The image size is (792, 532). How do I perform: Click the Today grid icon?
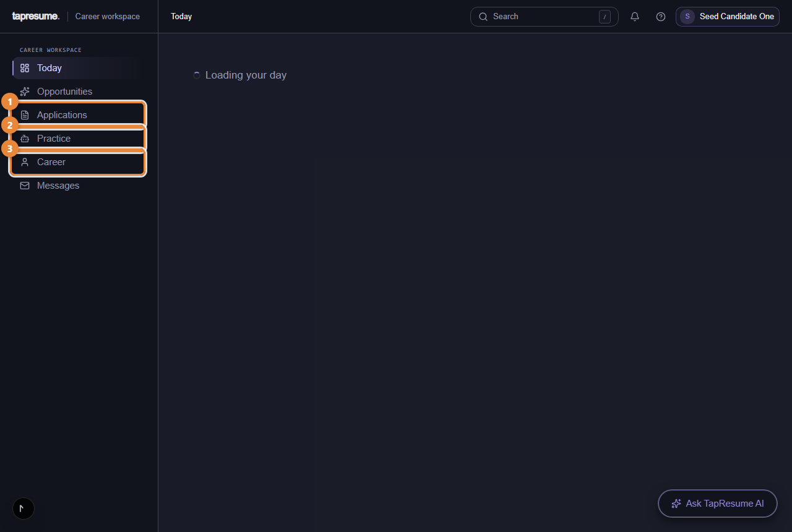pos(25,68)
